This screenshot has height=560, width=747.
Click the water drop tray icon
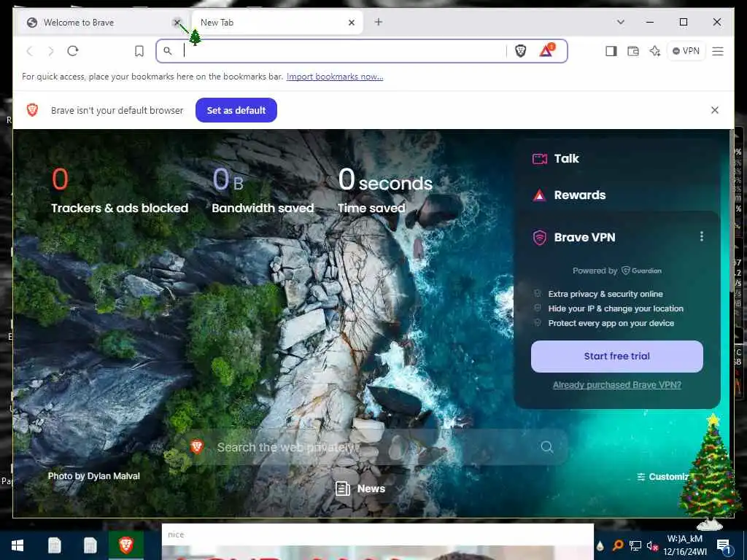tap(600, 545)
